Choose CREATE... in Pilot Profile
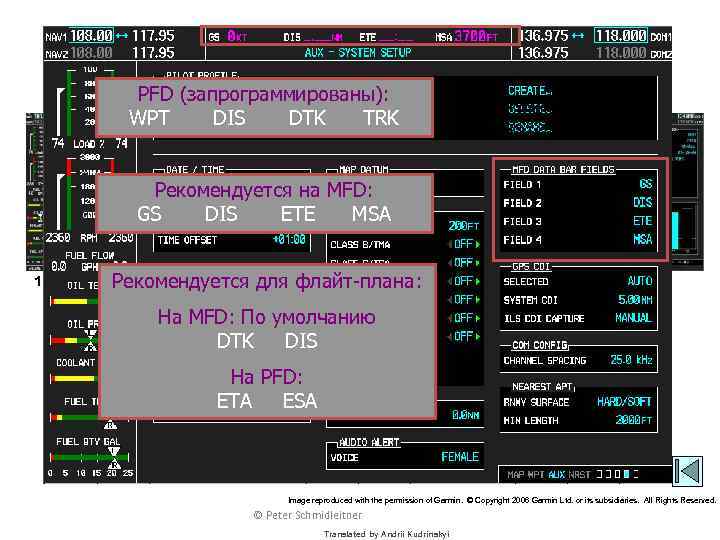 coord(529,90)
